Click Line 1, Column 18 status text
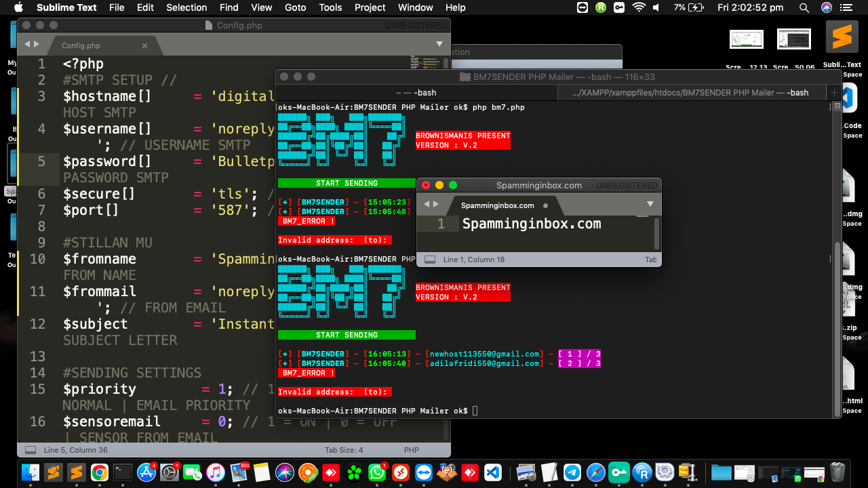 point(475,260)
